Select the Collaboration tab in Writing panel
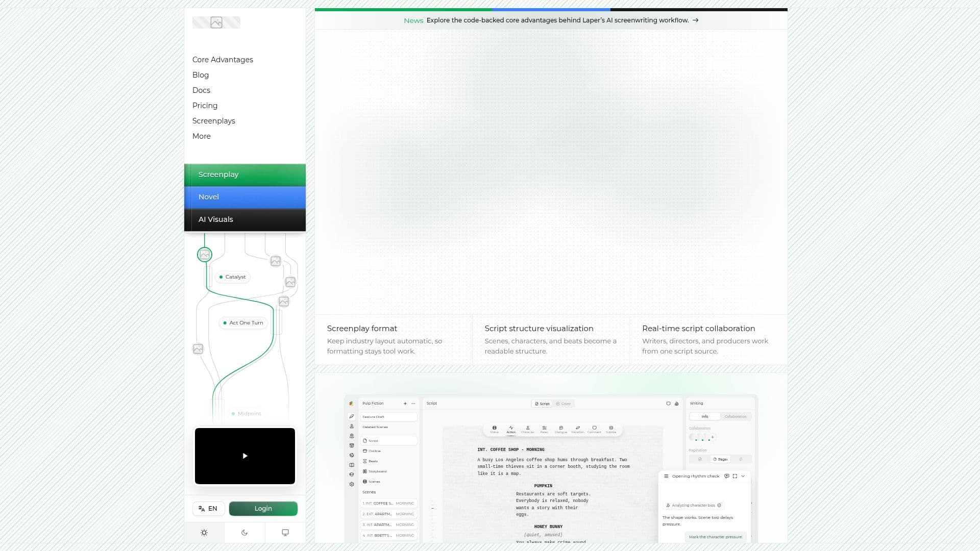 (736, 417)
